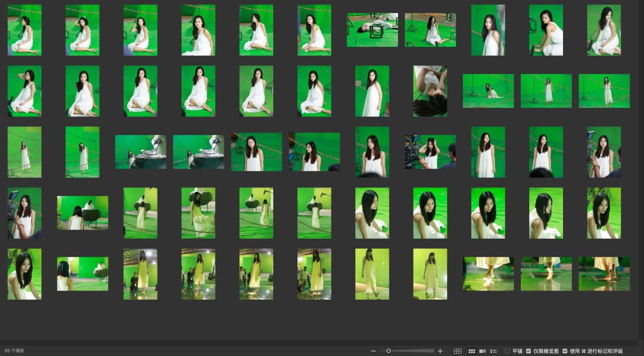Screen dimensions: 644x356
Task: Select photo of woman with hands on head
Action: coord(430,152)
